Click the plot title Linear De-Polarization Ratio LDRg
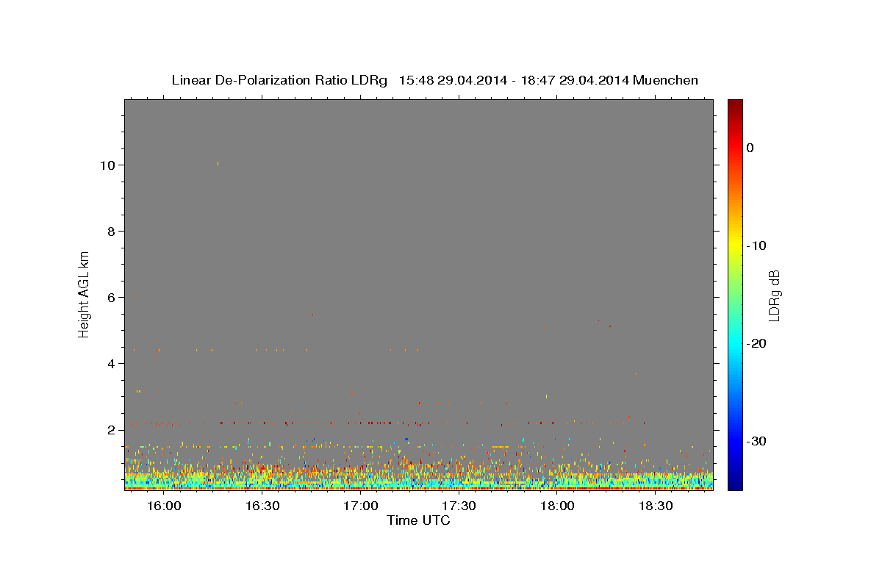Screen dimensions: 882x588 pyautogui.click(x=279, y=80)
